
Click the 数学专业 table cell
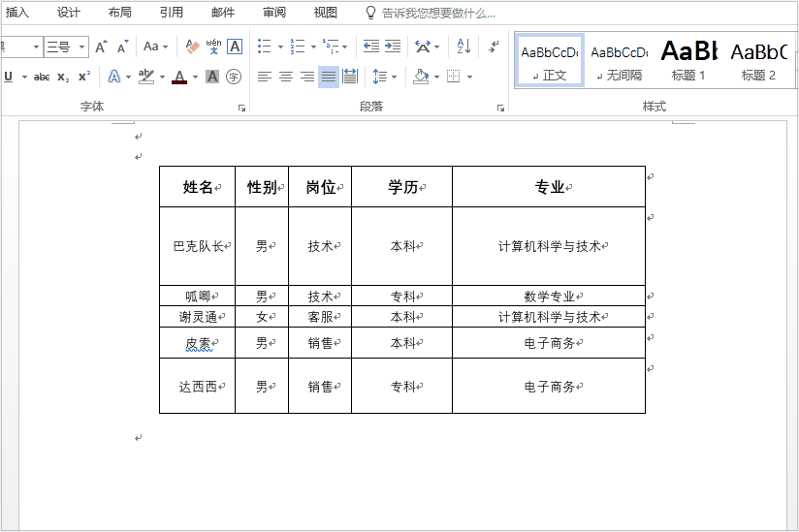coord(549,297)
